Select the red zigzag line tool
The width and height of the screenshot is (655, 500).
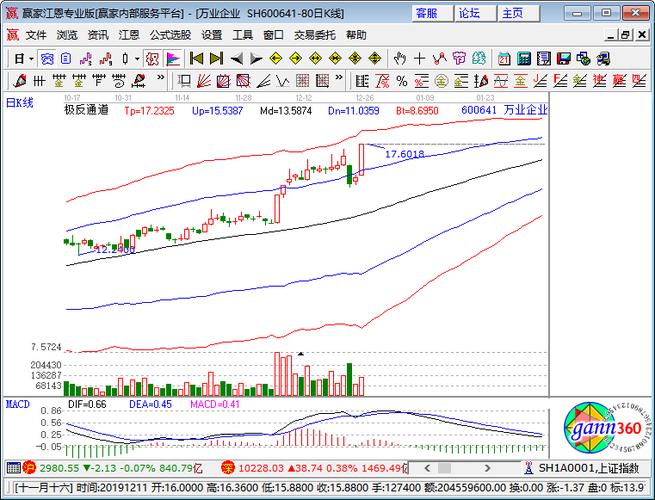tap(439, 59)
